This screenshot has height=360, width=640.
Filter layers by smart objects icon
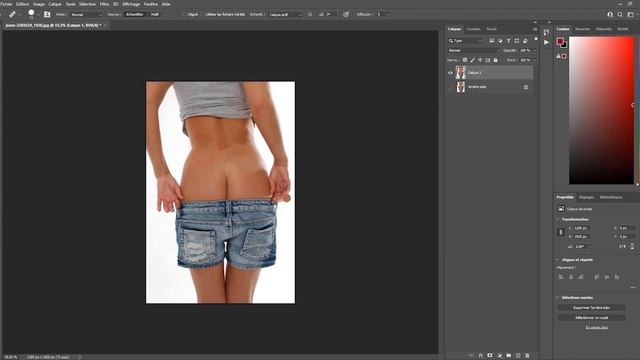coord(525,41)
